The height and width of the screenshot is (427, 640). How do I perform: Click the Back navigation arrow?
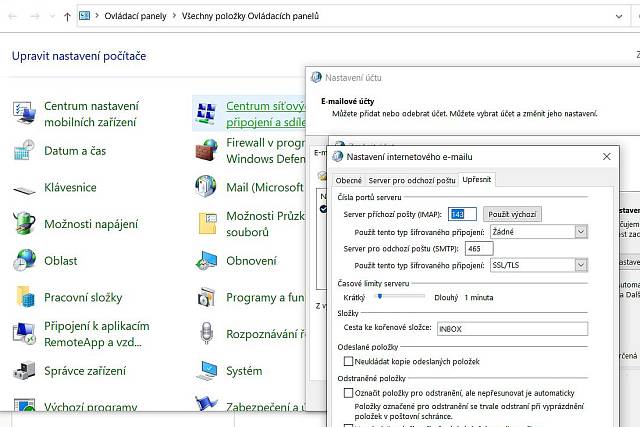point(13,16)
